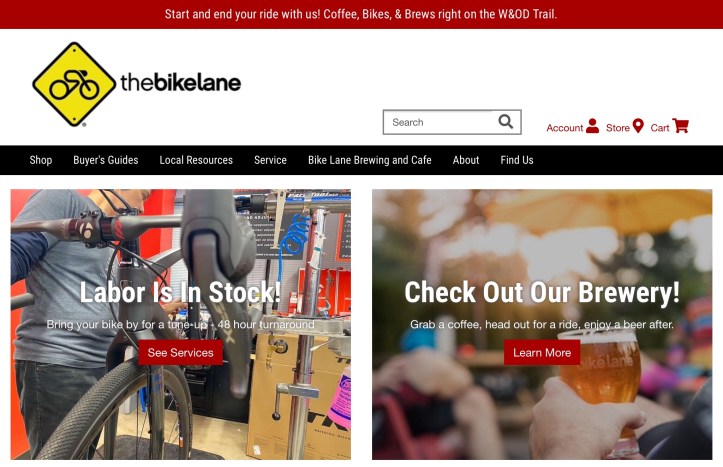Open the Shop menu
The image size is (723, 467).
41,160
